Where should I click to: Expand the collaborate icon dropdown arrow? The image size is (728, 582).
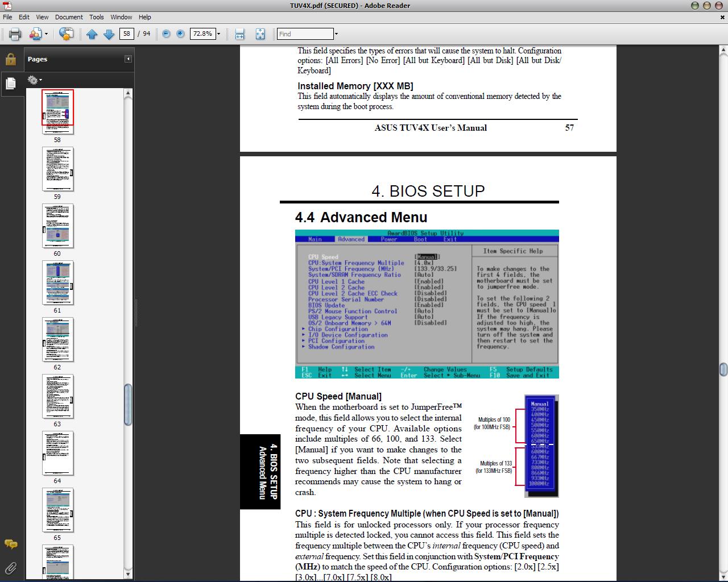coord(46,34)
